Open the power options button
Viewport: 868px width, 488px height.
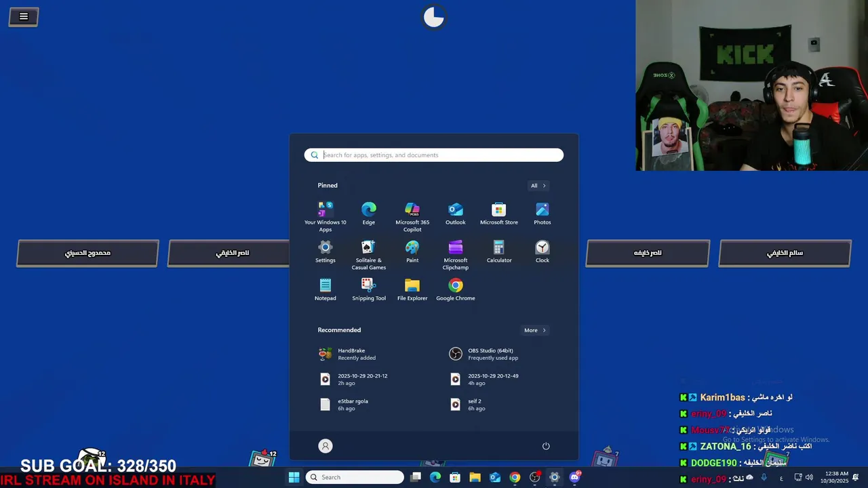tap(546, 446)
